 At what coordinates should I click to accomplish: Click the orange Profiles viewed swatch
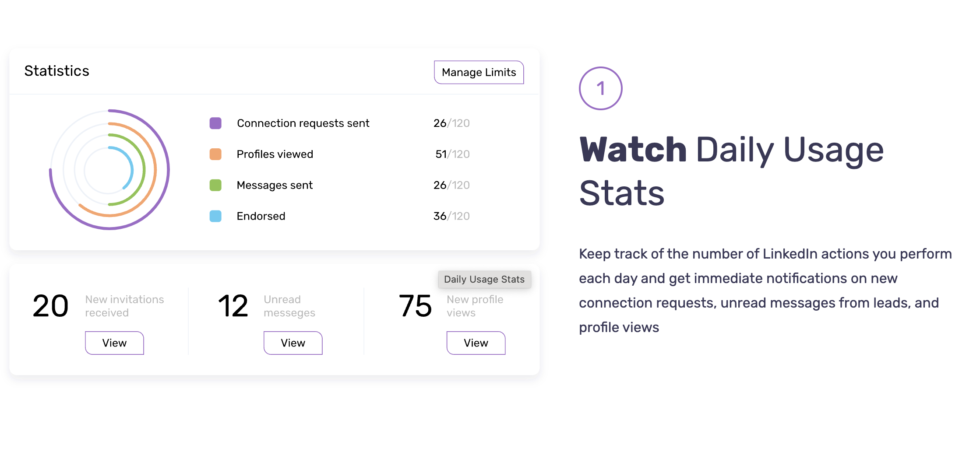[x=215, y=154]
